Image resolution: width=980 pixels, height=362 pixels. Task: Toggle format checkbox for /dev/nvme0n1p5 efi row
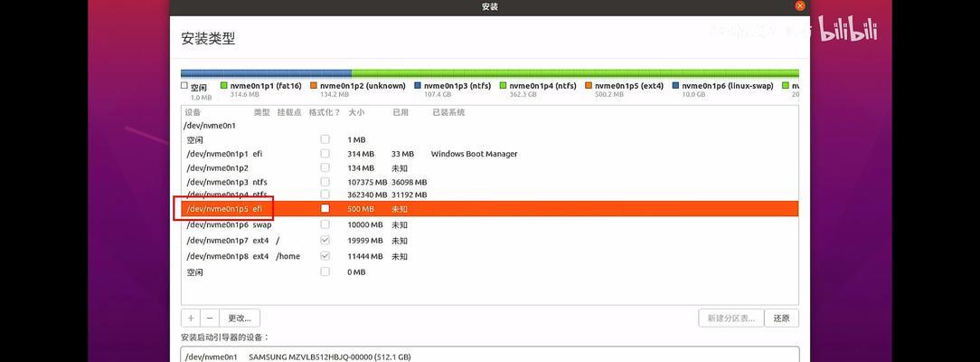pyautogui.click(x=325, y=209)
